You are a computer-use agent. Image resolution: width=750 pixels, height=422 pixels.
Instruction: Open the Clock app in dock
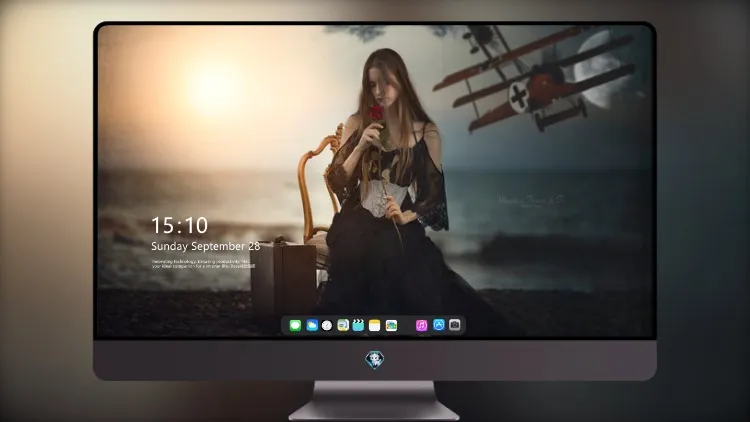[x=327, y=325]
